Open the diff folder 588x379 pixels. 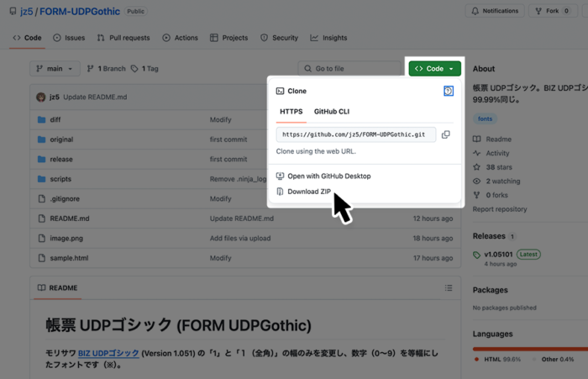(55, 119)
